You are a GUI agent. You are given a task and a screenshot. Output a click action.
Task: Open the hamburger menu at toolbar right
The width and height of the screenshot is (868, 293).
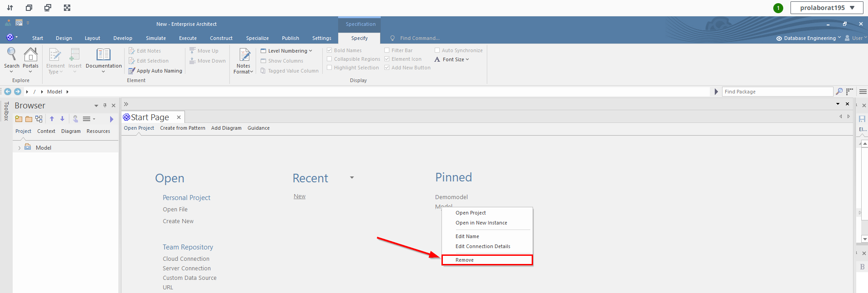[863, 92]
